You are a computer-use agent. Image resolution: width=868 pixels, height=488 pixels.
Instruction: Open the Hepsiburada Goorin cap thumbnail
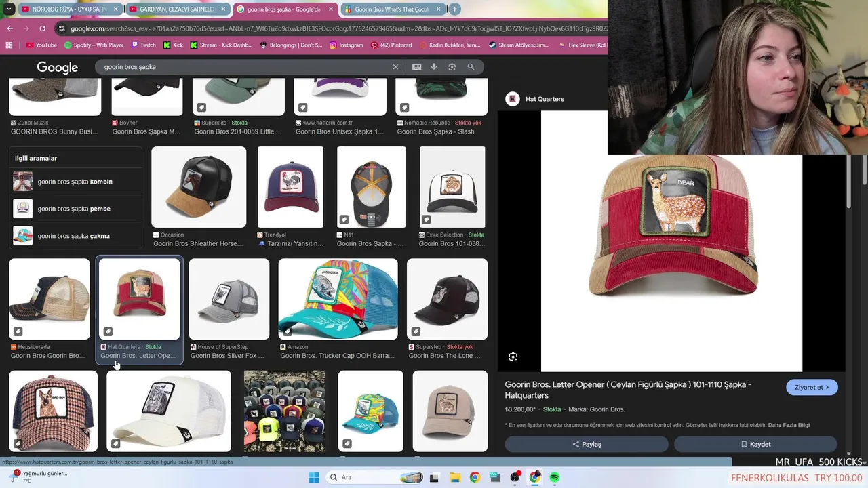tap(50, 299)
